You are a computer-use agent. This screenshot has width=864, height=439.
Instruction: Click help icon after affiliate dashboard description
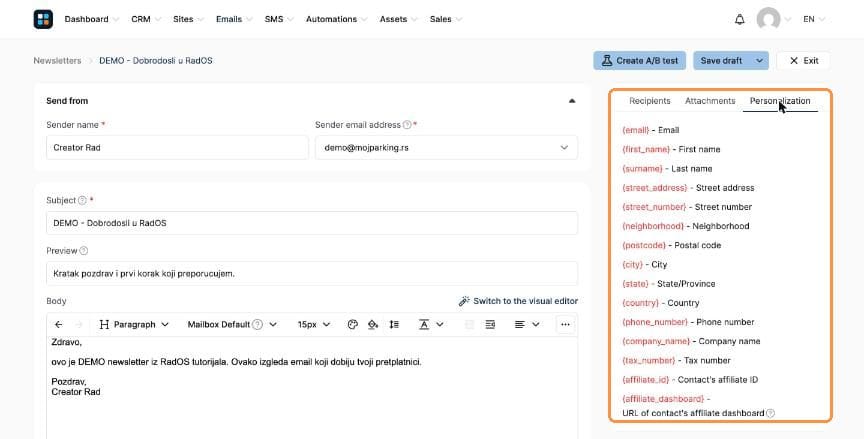point(770,413)
